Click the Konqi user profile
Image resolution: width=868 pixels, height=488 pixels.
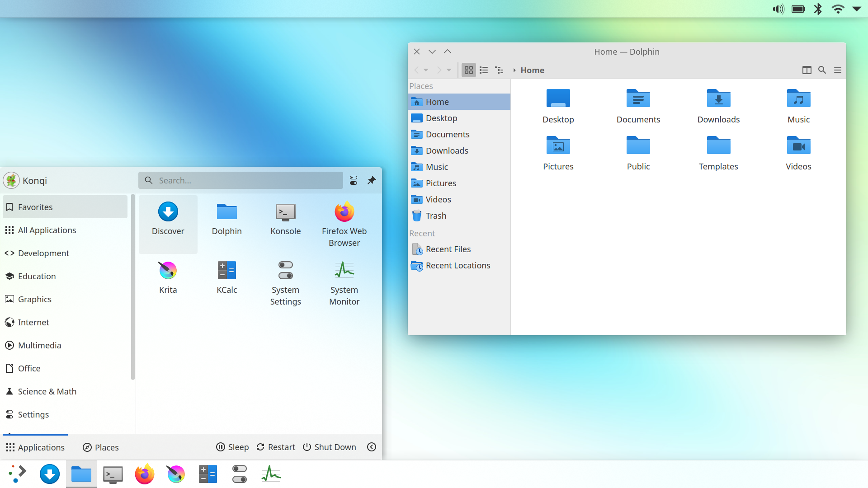[x=25, y=180]
